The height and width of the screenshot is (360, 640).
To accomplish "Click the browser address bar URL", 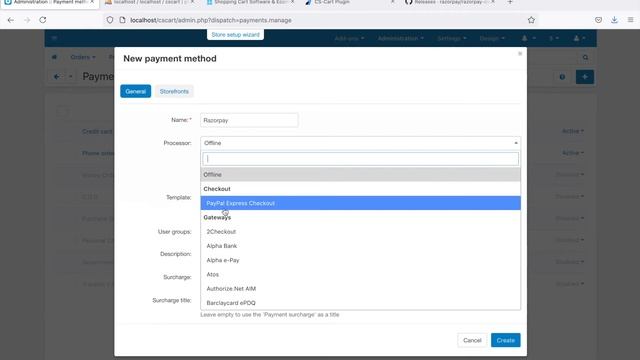I will click(211, 20).
